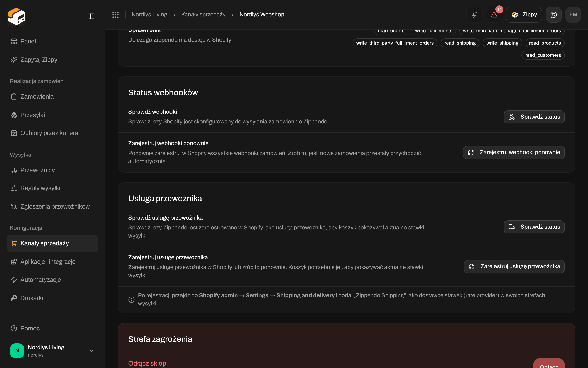Click the info icon beside Po rejestracji note
The image size is (588, 368).
coord(131,300)
